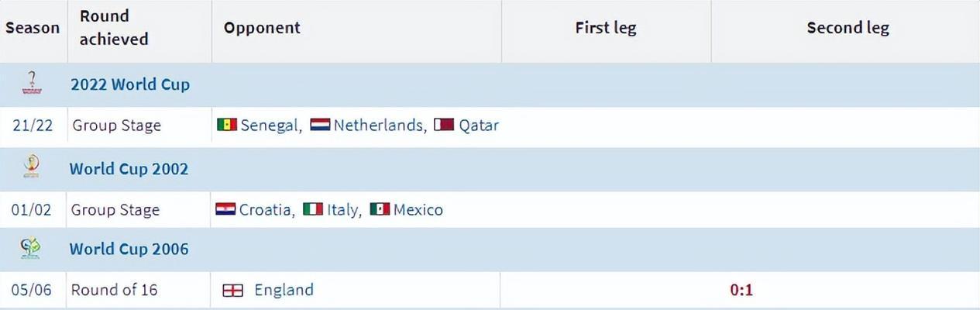Click the Croatia flag icon
Viewport: 980px width, 310px height.
click(225, 209)
